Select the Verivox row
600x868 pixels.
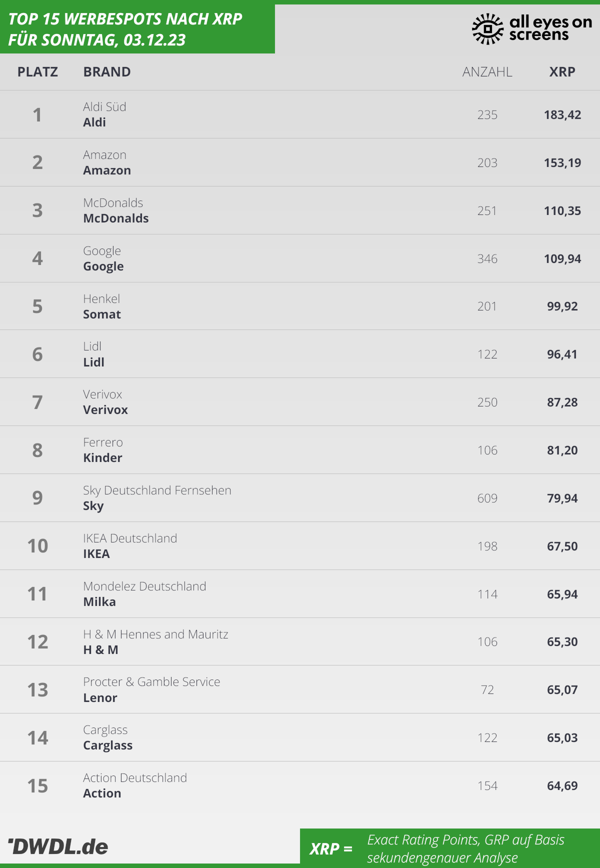(x=300, y=402)
